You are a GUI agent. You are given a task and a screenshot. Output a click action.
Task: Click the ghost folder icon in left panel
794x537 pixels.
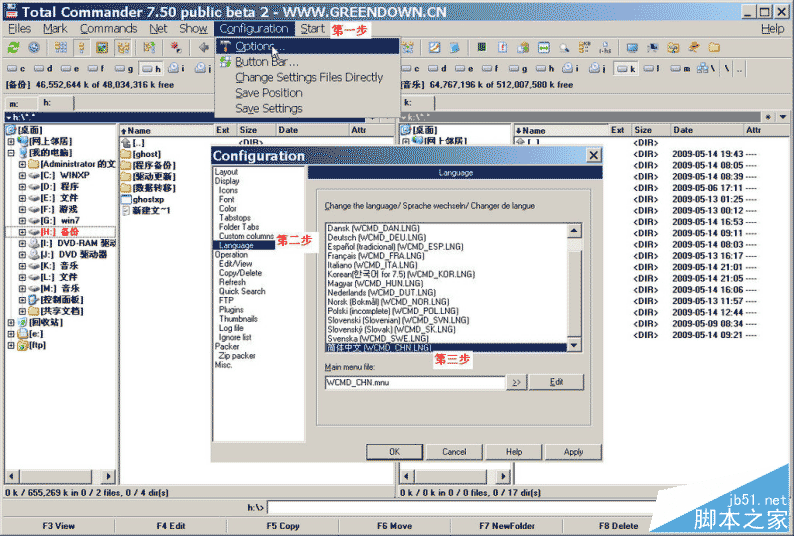click(x=126, y=154)
